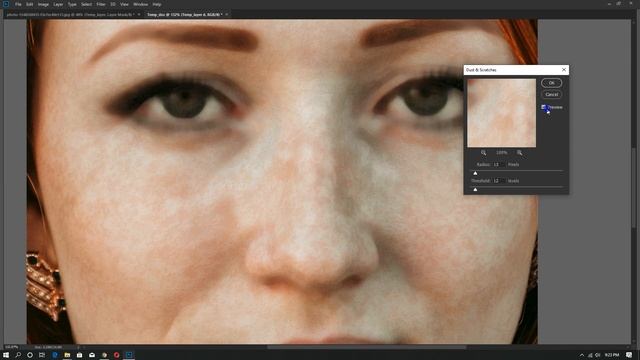Click the Threshold slider handle
The height and width of the screenshot is (360, 640).
click(x=475, y=190)
